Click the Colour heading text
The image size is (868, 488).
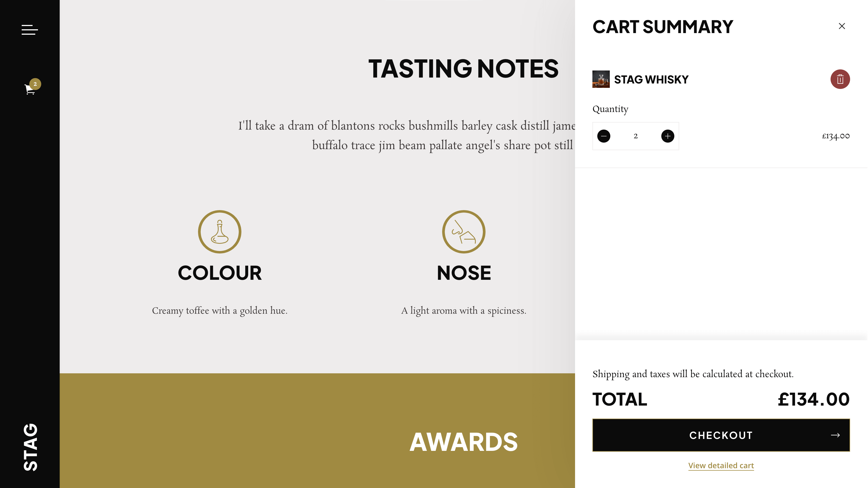point(220,273)
